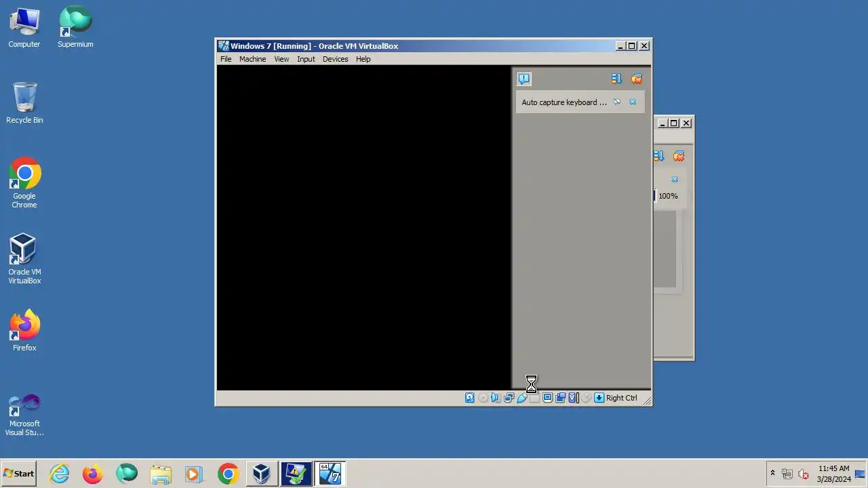Dismiss the Auto capture keyboard notification
This screenshot has height=488, width=868.
tap(633, 102)
